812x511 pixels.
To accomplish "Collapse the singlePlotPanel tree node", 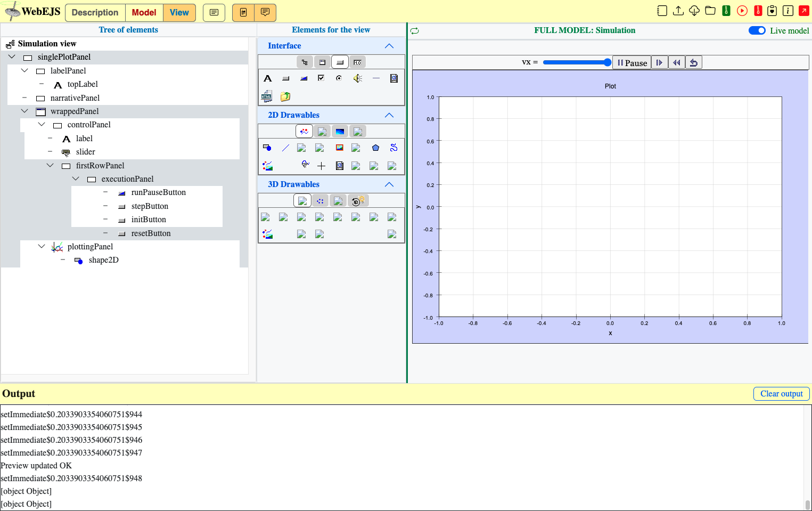I will click(x=12, y=56).
